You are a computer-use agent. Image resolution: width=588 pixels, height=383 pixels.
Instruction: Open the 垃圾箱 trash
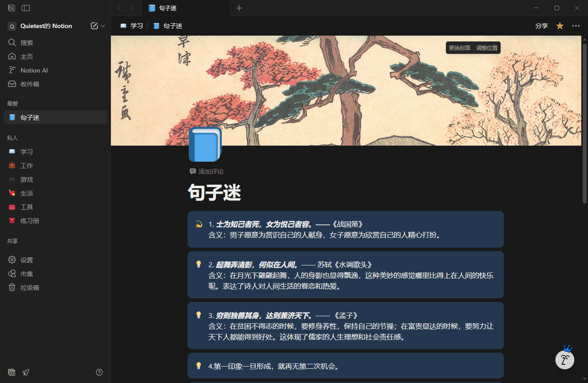point(28,287)
